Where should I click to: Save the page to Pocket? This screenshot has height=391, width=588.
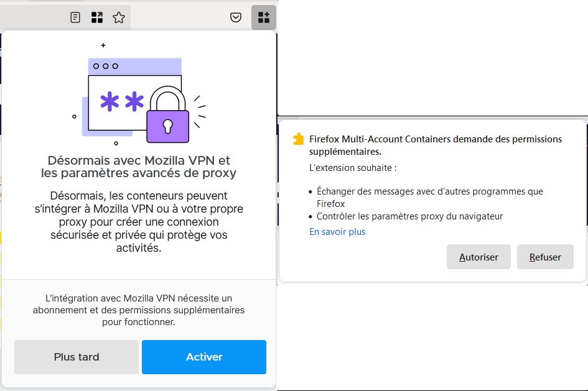pos(235,17)
